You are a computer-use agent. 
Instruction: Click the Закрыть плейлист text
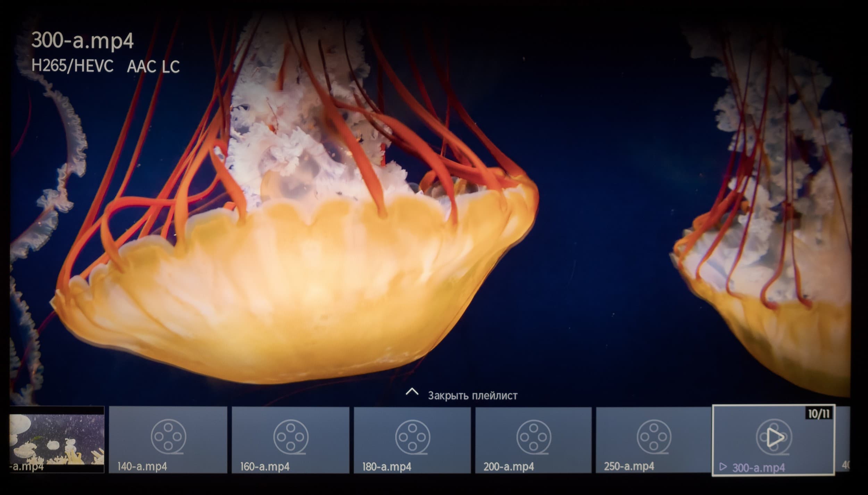472,396
